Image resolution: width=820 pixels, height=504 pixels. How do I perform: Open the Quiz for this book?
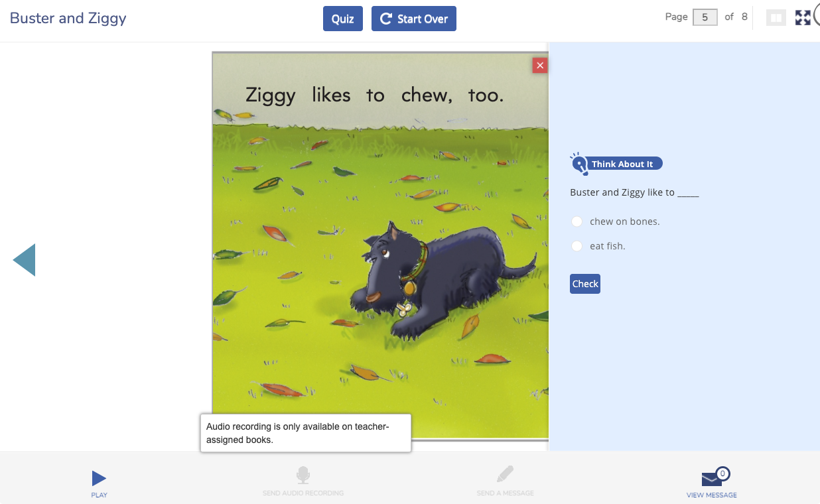point(342,19)
